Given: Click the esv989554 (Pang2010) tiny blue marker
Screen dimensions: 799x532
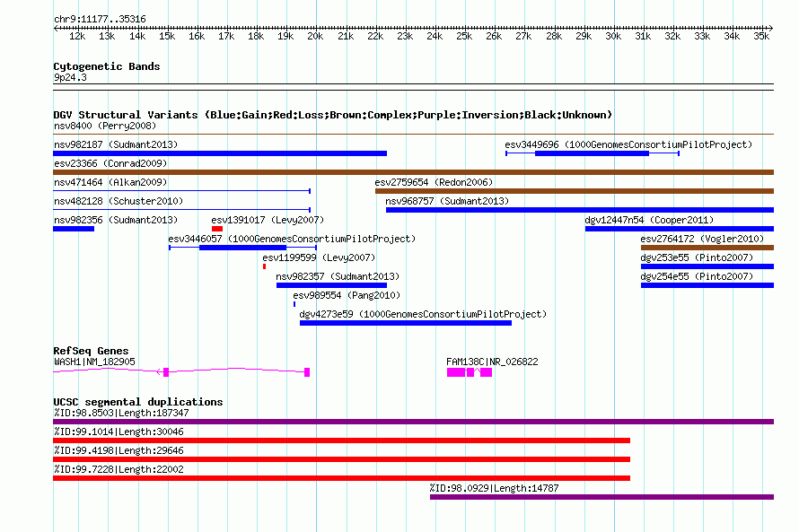Looking at the screenshot, I should [294, 304].
